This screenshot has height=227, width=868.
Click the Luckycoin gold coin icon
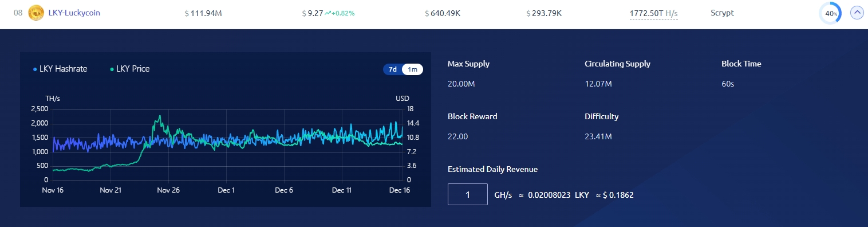[x=37, y=13]
